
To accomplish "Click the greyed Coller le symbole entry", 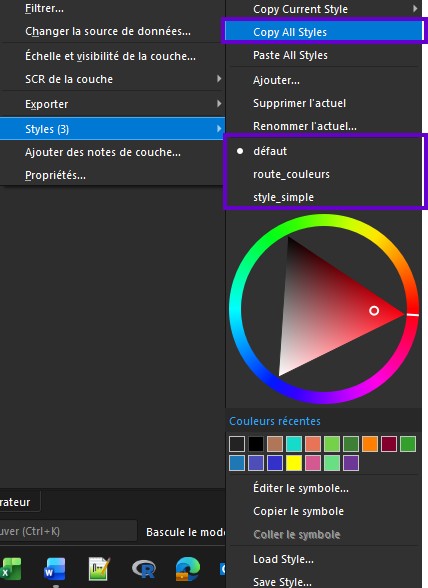I will pyautogui.click(x=323, y=534).
